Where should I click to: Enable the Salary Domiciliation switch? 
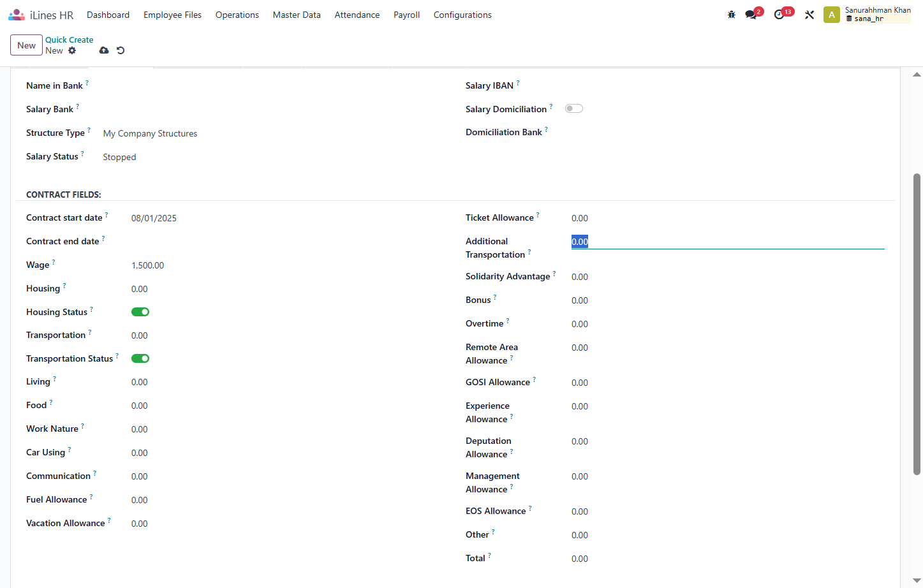coord(574,108)
